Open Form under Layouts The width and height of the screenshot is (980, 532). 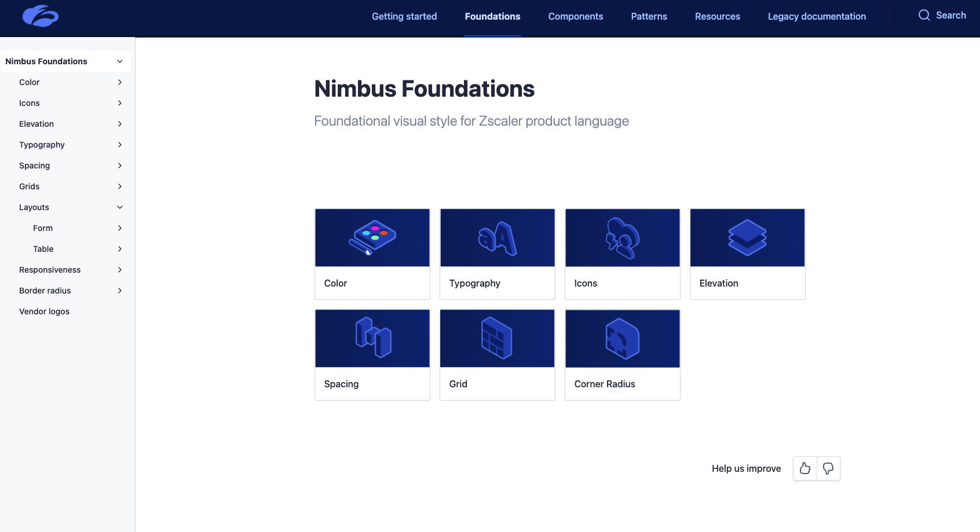click(x=43, y=228)
